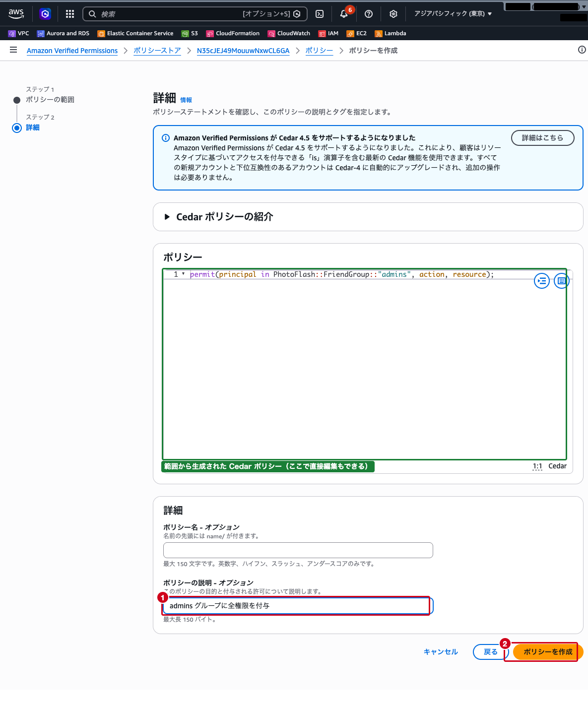
Task: Click into the ポリシー名 input field
Action: (x=298, y=550)
